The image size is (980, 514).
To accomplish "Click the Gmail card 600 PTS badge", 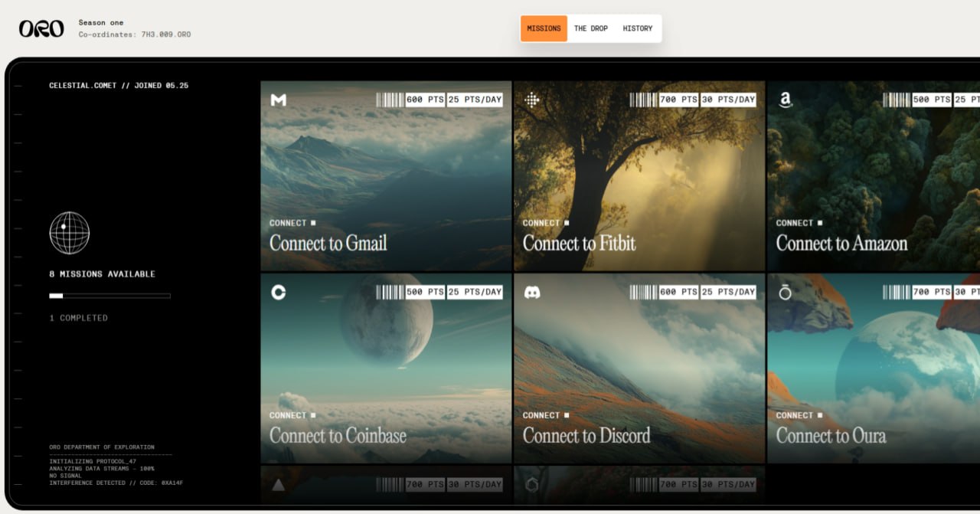I will [425, 100].
